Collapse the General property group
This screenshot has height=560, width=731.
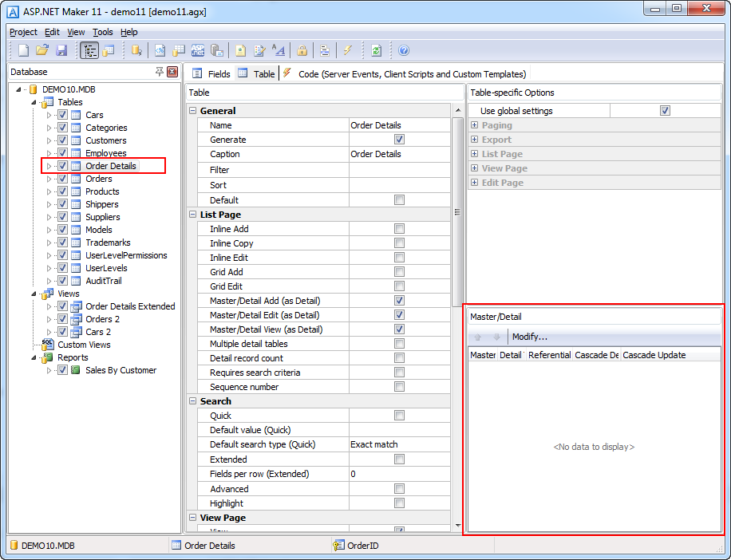192,110
